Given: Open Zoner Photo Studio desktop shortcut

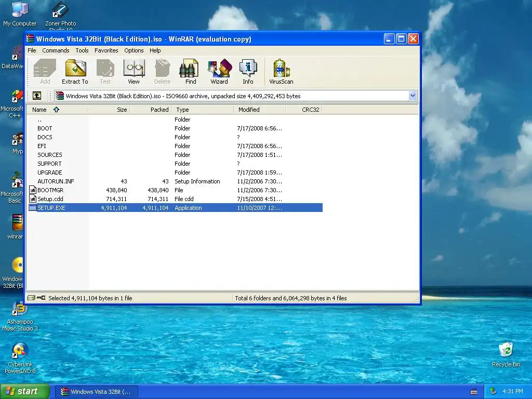Looking at the screenshot, I should click(x=61, y=15).
